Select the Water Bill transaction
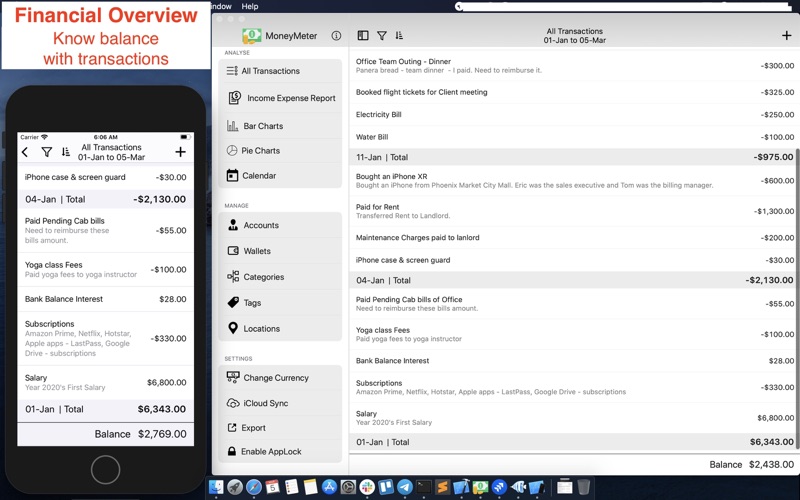The height and width of the screenshot is (500, 800). 574,137
